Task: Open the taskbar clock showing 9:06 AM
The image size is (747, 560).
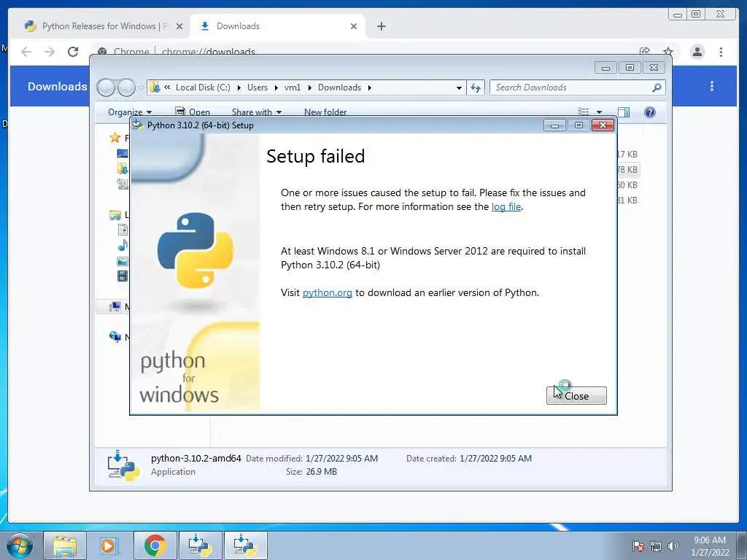Action: click(710, 546)
